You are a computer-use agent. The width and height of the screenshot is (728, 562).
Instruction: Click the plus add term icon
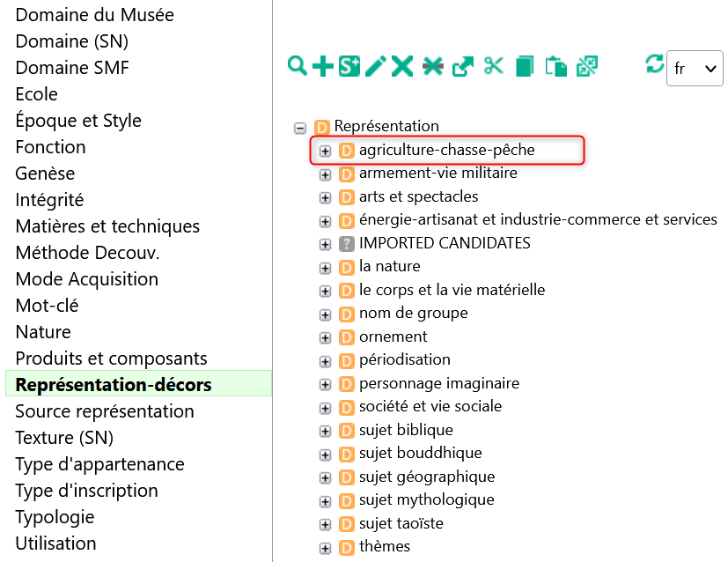(323, 65)
